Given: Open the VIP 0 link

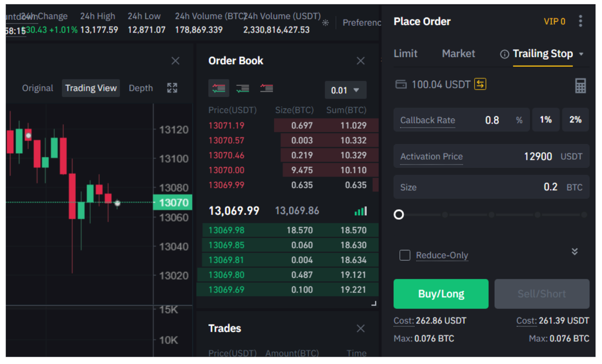Looking at the screenshot, I should 554,21.
